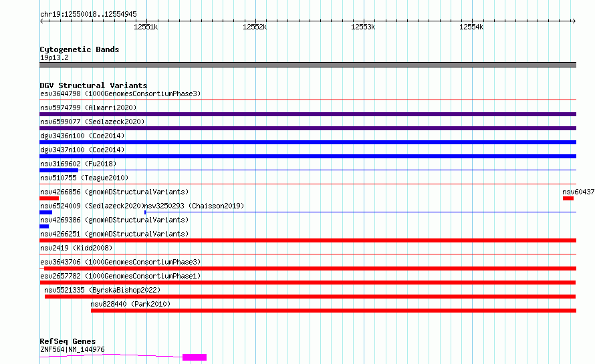Screen dimensions: 595x364
Task: Click the nsv3169602 Fu2018 label
Action: [78, 164]
